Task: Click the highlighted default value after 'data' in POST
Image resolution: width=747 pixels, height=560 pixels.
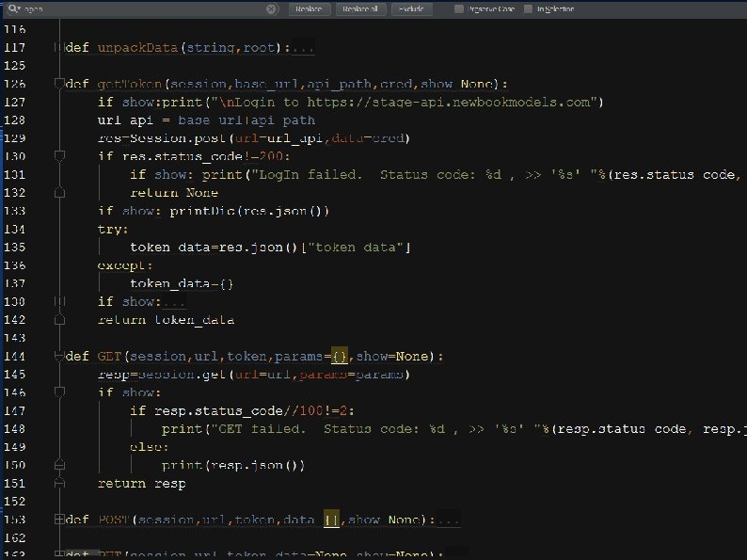Action: point(331,520)
